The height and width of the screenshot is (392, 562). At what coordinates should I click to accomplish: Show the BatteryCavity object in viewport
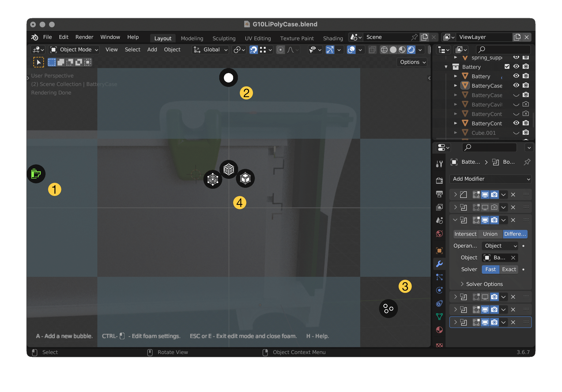pos(516,104)
